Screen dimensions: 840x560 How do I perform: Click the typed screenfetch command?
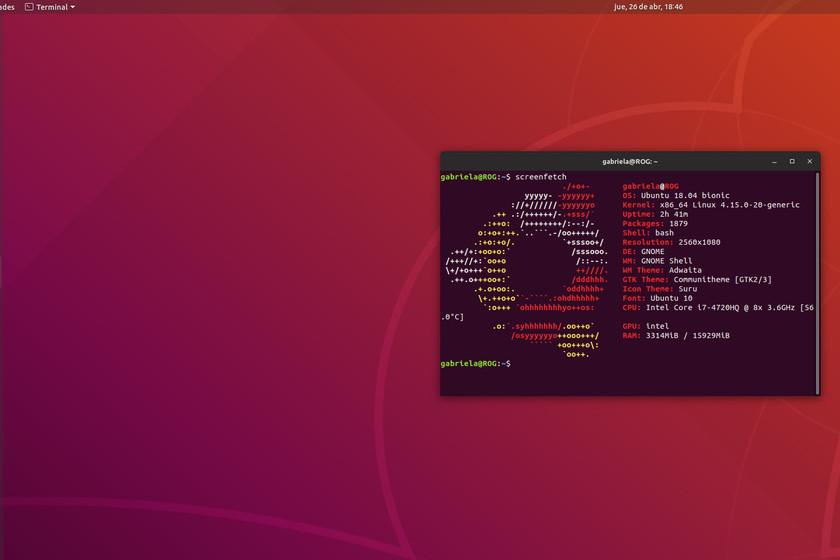pos(541,177)
